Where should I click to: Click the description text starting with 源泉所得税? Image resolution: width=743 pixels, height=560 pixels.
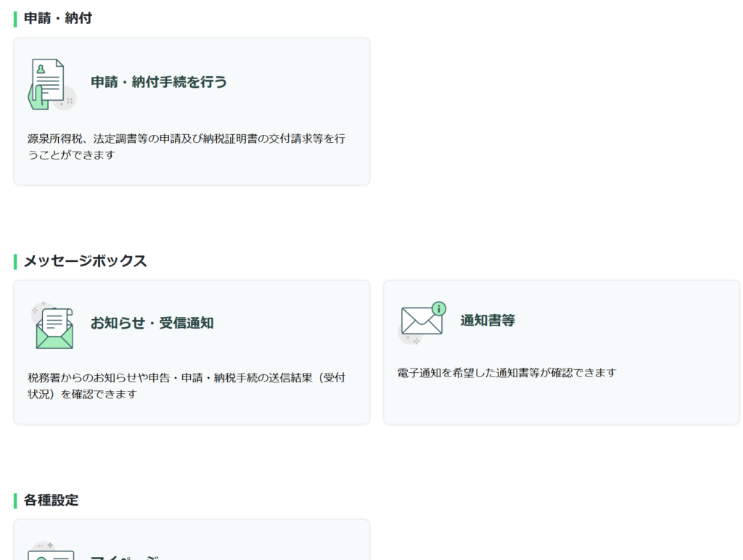click(186, 146)
